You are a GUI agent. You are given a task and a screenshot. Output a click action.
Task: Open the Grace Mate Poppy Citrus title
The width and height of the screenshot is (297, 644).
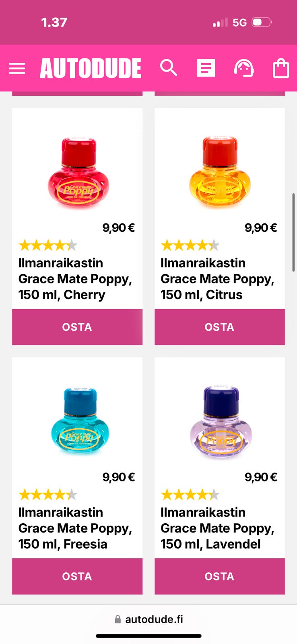[217, 279]
